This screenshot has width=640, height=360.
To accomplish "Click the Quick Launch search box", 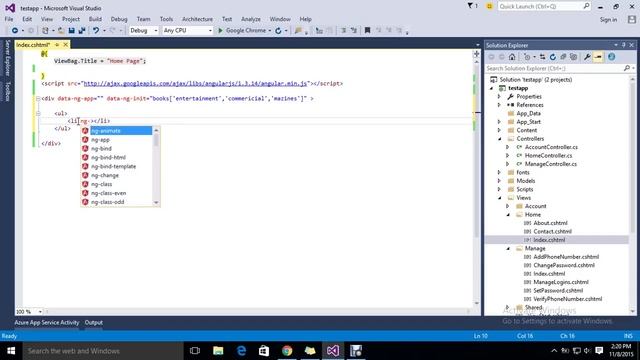I will [544, 6].
